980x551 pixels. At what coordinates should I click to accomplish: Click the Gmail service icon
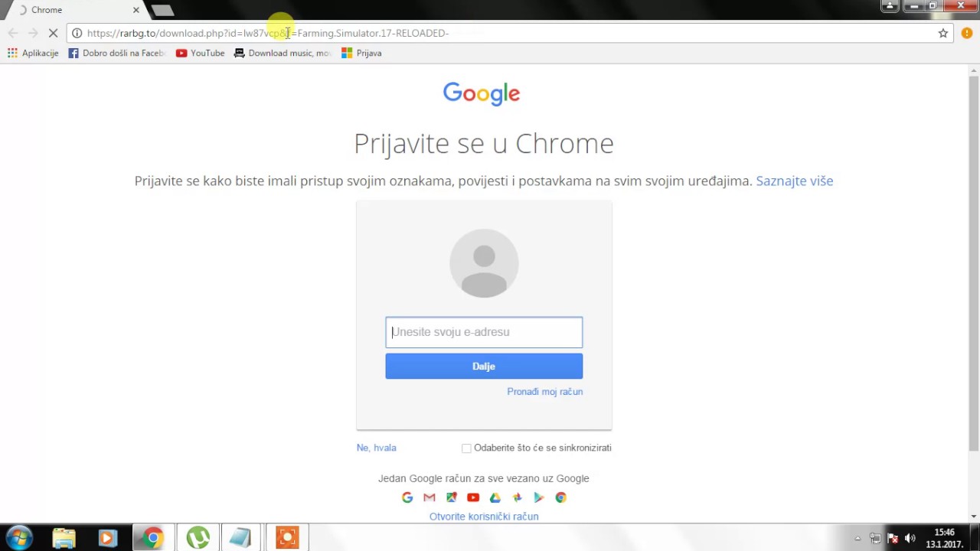tap(429, 497)
